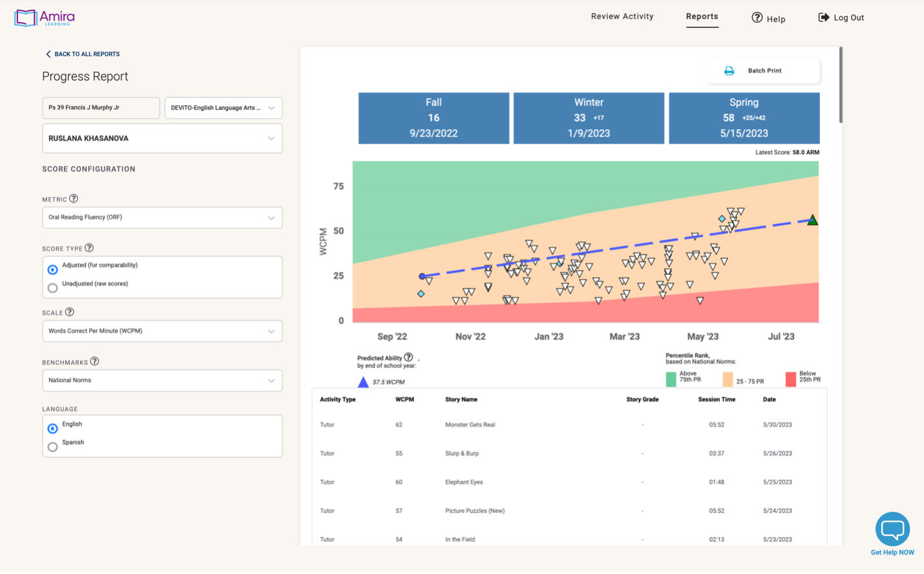Image resolution: width=924 pixels, height=574 pixels.
Task: Click the Picture Puzzles (New) story row
Action: [x=569, y=511]
